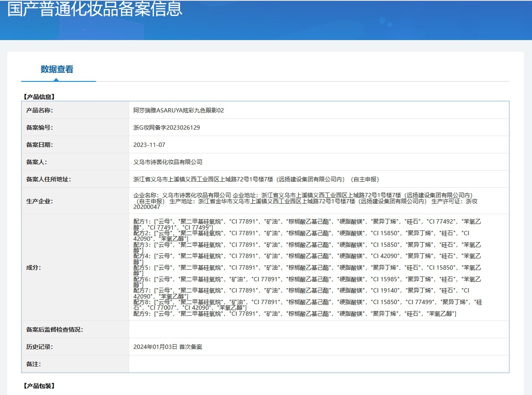Select the filing date 2023-11-07
This screenshot has width=532, height=395.
coord(149,145)
